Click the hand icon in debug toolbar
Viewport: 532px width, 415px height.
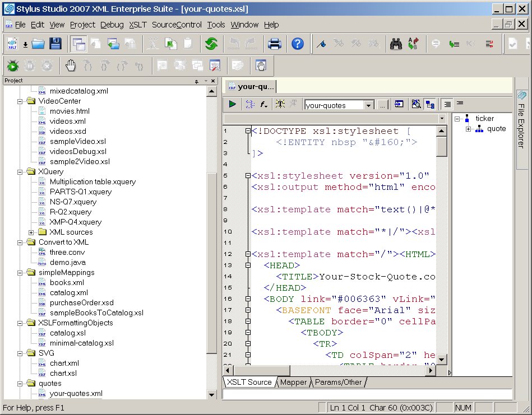click(x=71, y=66)
